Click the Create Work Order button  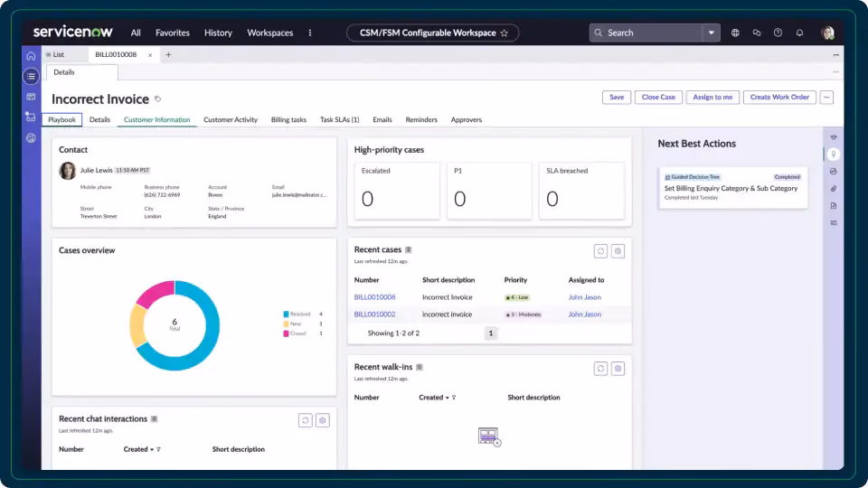tap(779, 98)
